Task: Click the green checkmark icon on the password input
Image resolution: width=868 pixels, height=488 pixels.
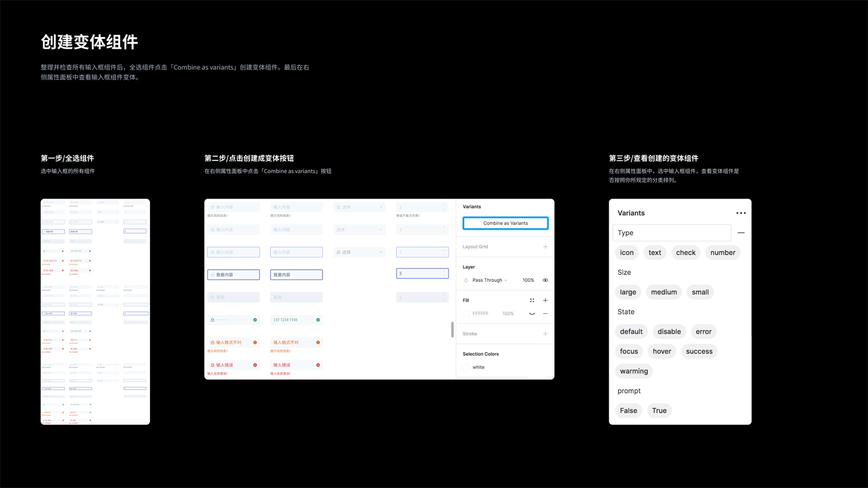Action: point(255,320)
